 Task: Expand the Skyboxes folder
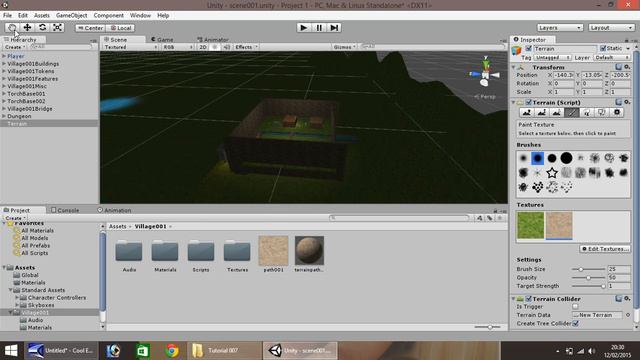coord(17,305)
